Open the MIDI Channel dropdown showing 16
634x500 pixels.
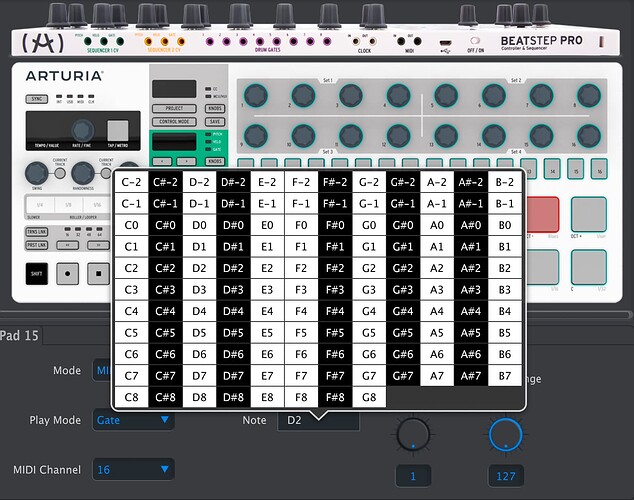coord(133,470)
